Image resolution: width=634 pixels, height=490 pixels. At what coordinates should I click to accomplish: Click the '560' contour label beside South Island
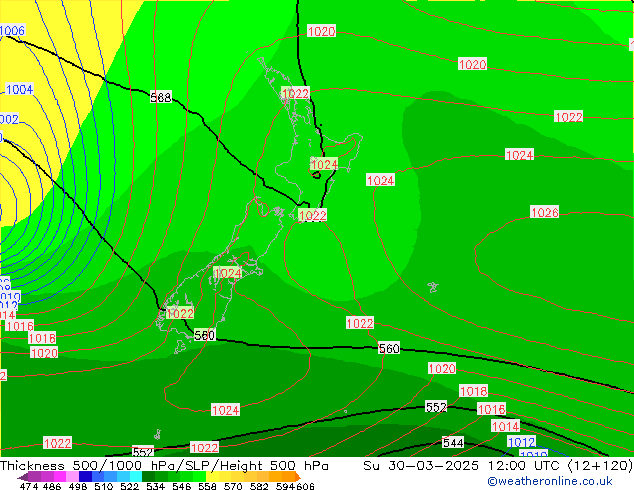click(205, 336)
